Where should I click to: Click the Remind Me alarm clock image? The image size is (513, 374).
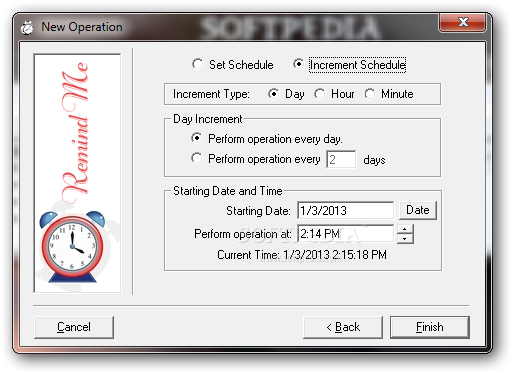77,173
